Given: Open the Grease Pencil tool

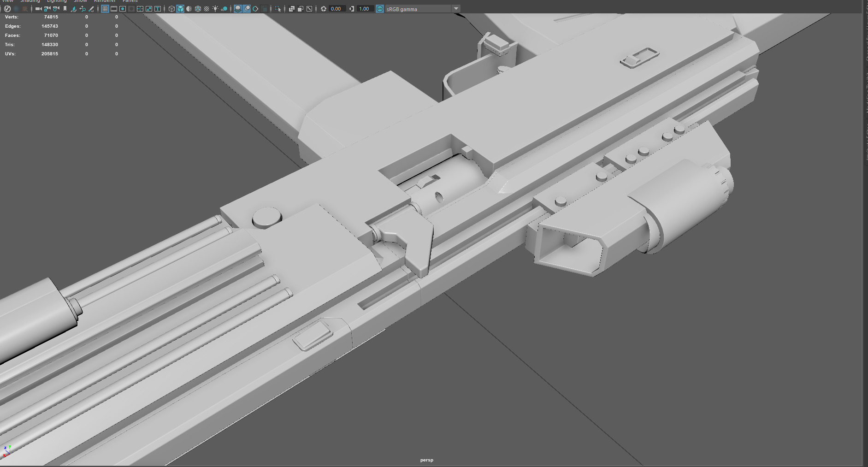Looking at the screenshot, I should pyautogui.click(x=91, y=9).
